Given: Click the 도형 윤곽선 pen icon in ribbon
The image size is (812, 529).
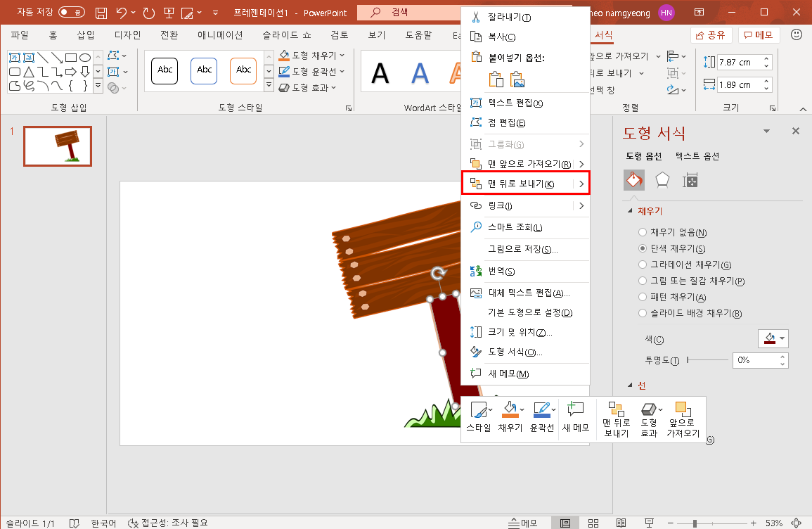Looking at the screenshot, I should (x=284, y=71).
